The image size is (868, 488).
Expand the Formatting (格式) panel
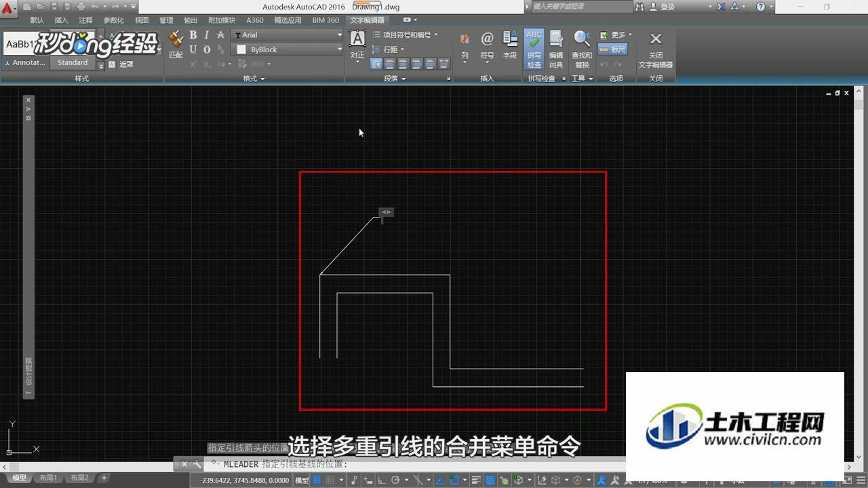point(254,79)
